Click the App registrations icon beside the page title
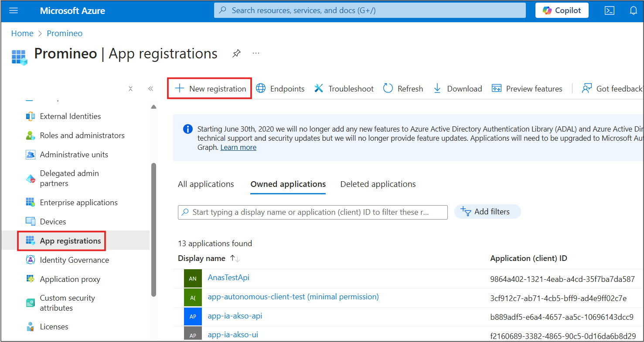The height and width of the screenshot is (342, 644). (x=20, y=57)
